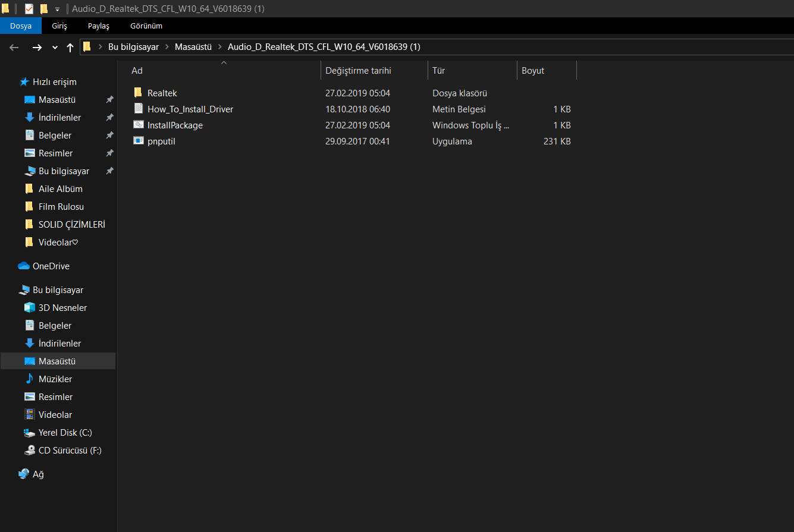Viewport: 794px width, 532px height.
Task: Select the highlighted Masaüstü under Bu bilgisayar tree
Action: pyautogui.click(x=58, y=361)
